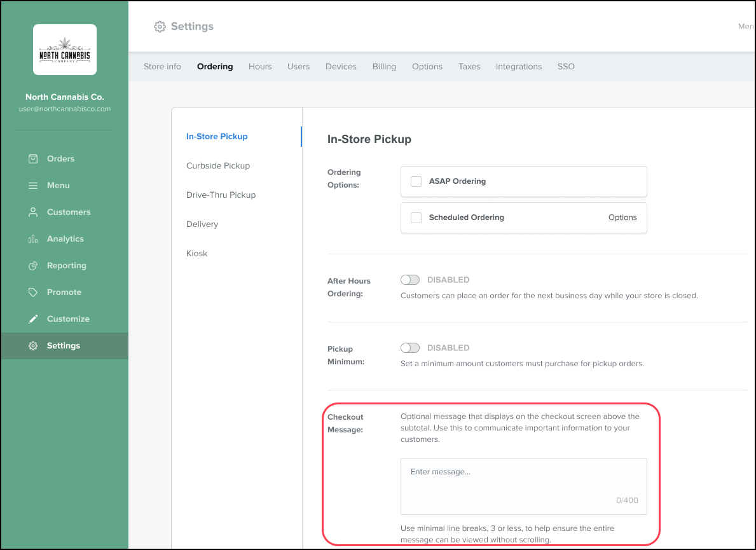This screenshot has height=550, width=756.
Task: Open the Users tab
Action: (298, 67)
